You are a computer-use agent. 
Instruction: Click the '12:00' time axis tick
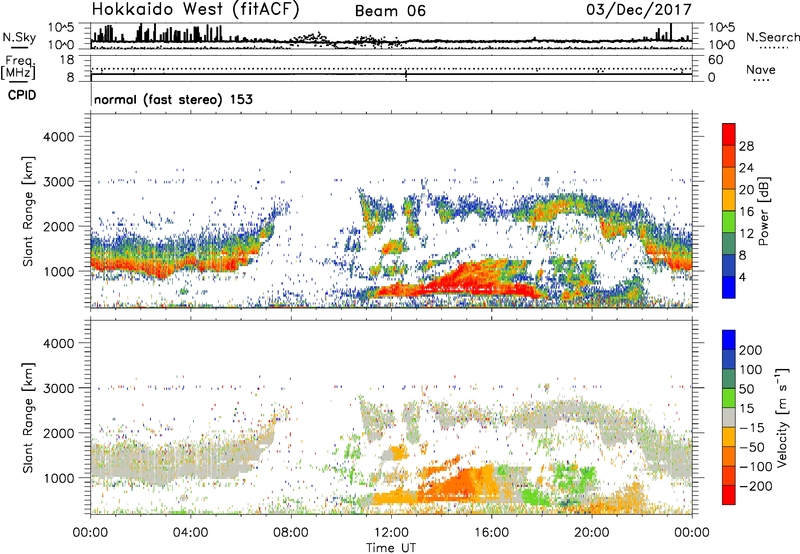pos(391,533)
